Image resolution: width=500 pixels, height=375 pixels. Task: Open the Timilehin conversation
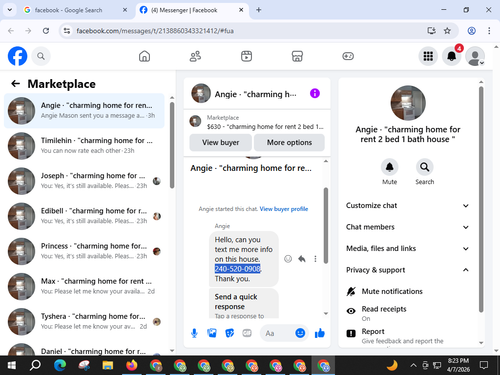click(x=84, y=146)
